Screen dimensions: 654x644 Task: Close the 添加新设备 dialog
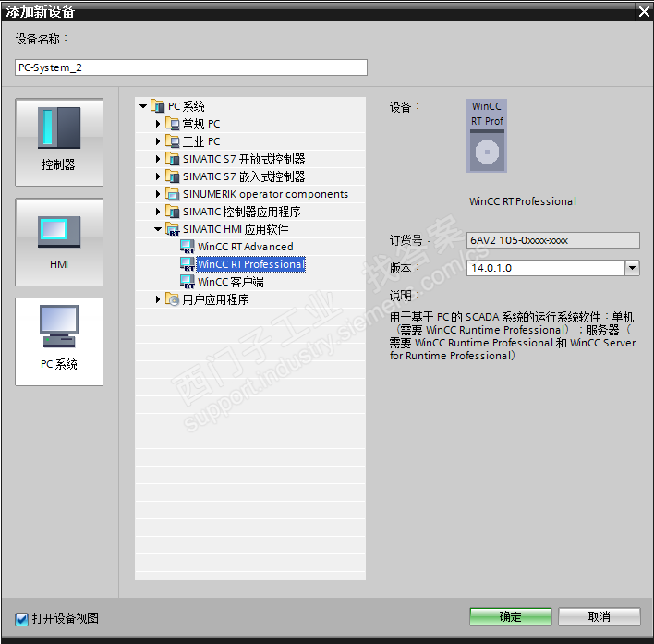[x=644, y=11]
